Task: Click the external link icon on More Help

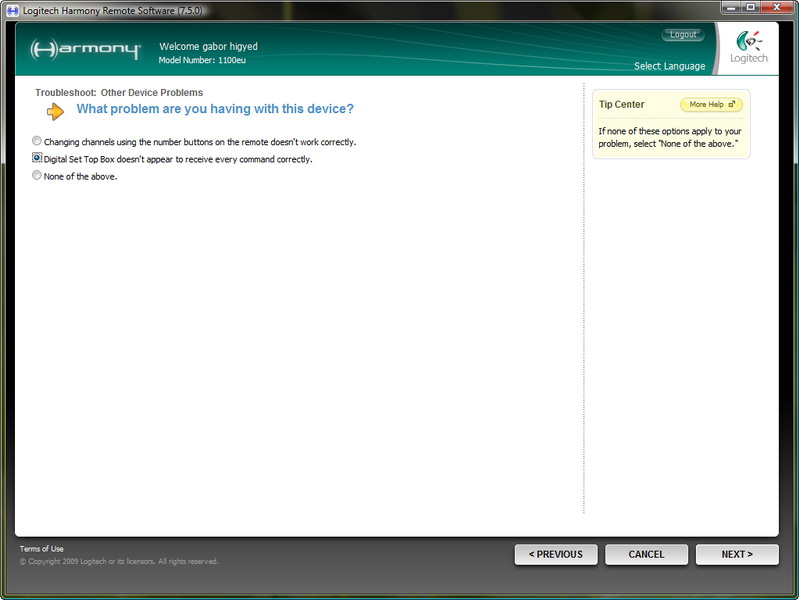Action: [731, 104]
